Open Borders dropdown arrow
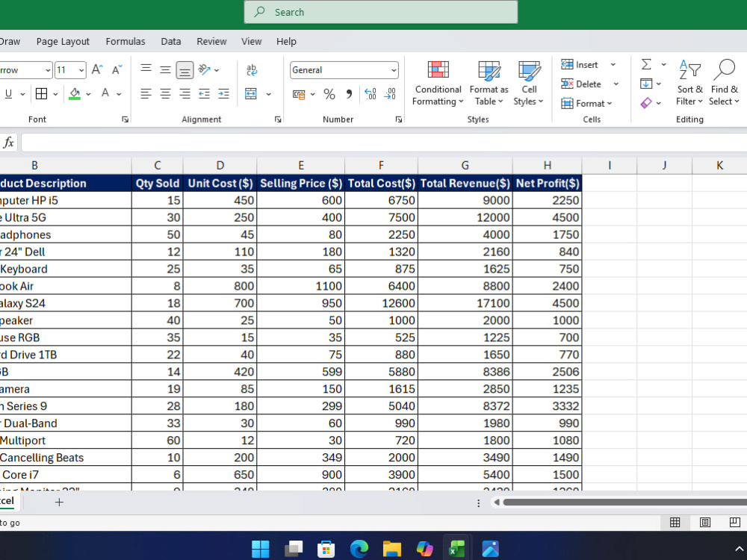Screen dimensions: 747x560 (55, 94)
